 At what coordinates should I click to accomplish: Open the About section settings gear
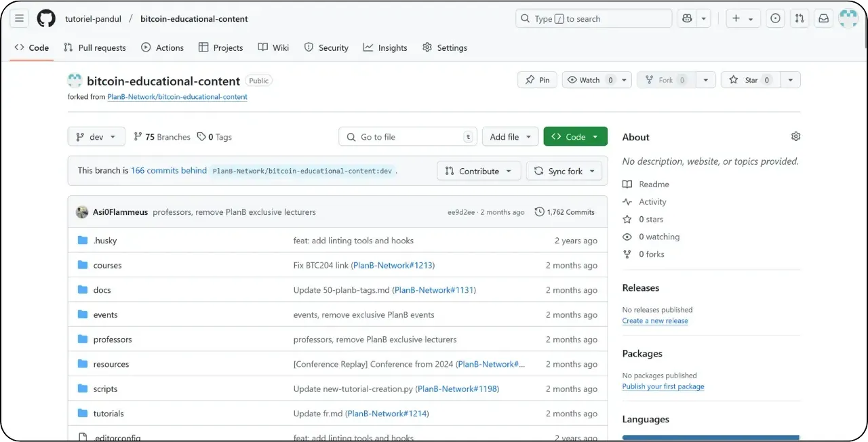tap(795, 136)
